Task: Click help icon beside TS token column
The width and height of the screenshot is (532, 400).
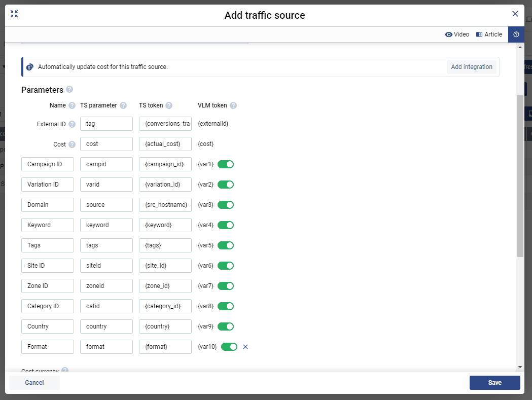Action: [169, 105]
